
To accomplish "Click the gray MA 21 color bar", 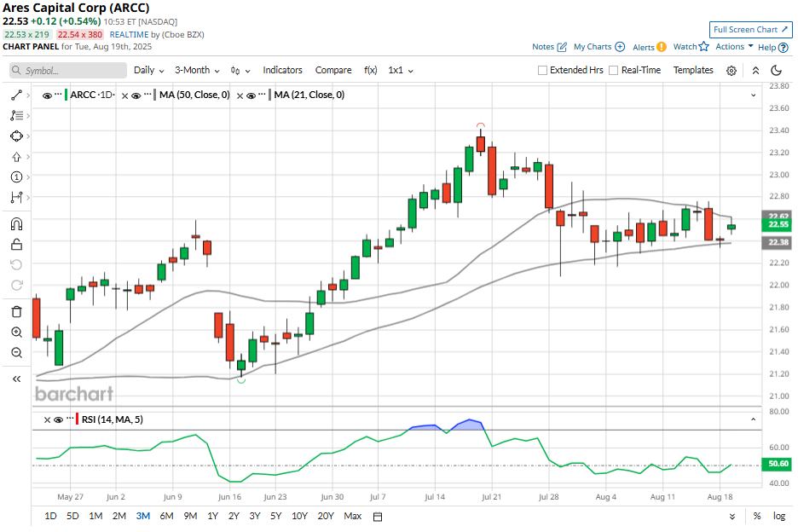I will tap(269, 95).
